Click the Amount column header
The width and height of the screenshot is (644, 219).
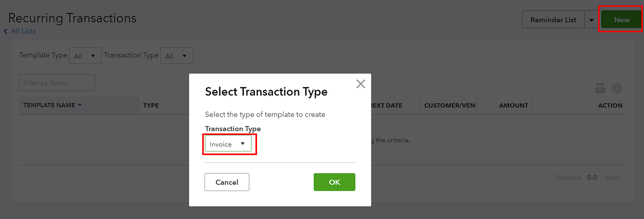click(513, 105)
